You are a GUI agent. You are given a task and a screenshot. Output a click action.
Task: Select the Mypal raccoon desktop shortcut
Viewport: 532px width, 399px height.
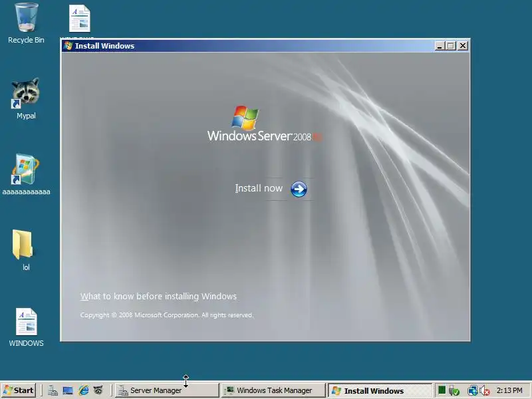(x=26, y=99)
